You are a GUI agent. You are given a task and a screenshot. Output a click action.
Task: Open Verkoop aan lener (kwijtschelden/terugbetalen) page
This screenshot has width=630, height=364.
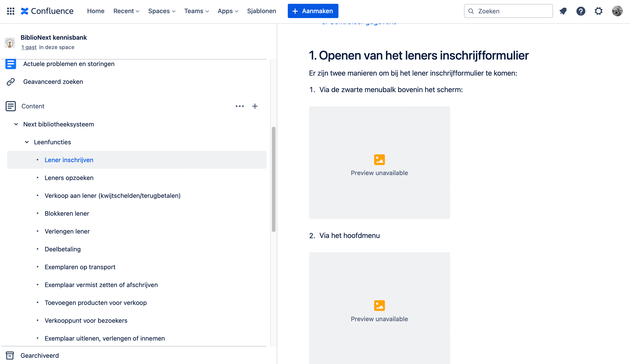(x=113, y=196)
